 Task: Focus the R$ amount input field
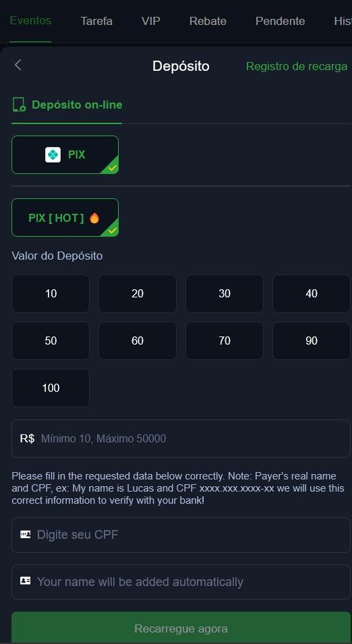[x=181, y=438]
